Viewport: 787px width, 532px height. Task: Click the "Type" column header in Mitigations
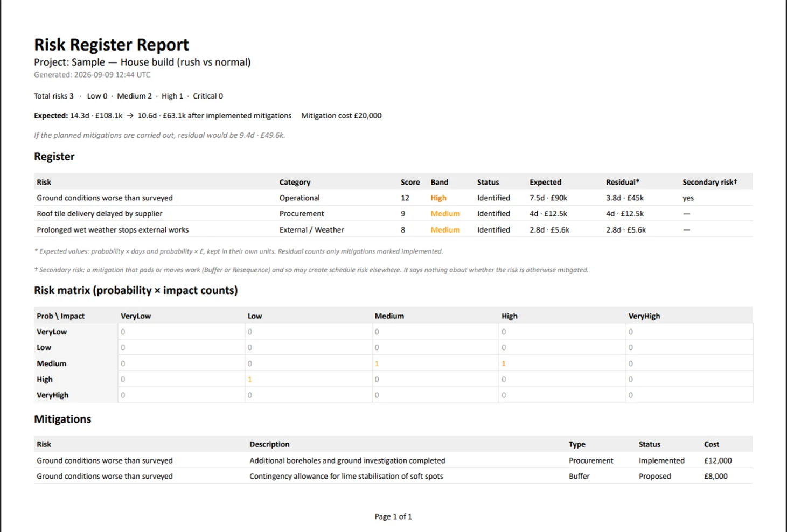[577, 444]
